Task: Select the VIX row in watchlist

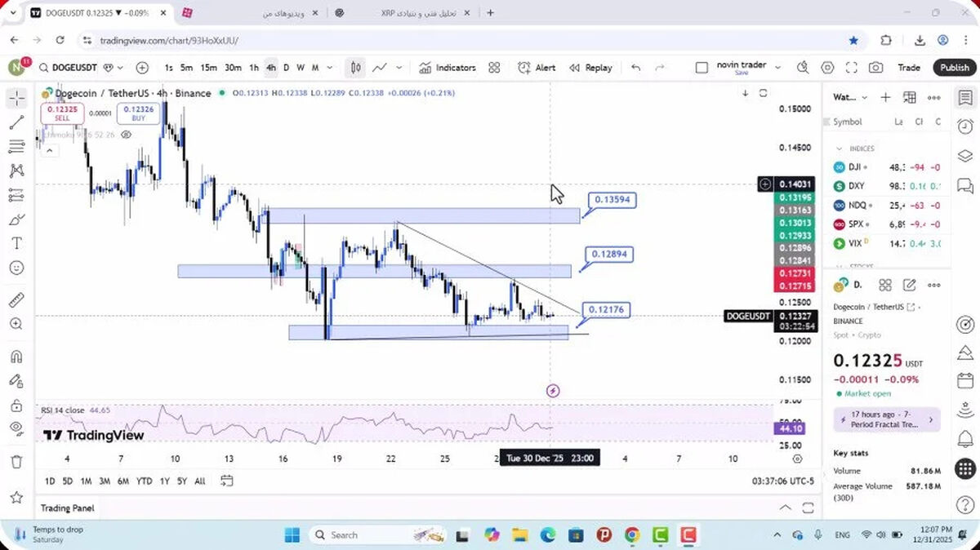Action: [888, 243]
